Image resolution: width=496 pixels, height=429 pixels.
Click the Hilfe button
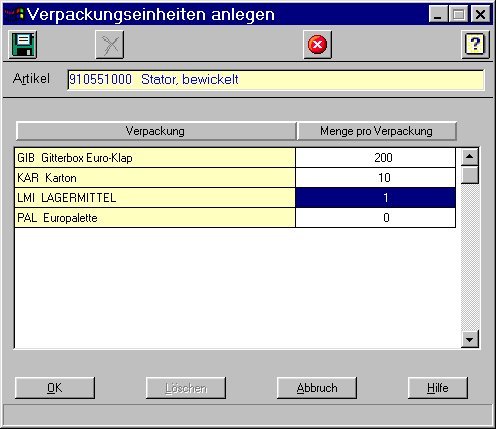pos(438,388)
